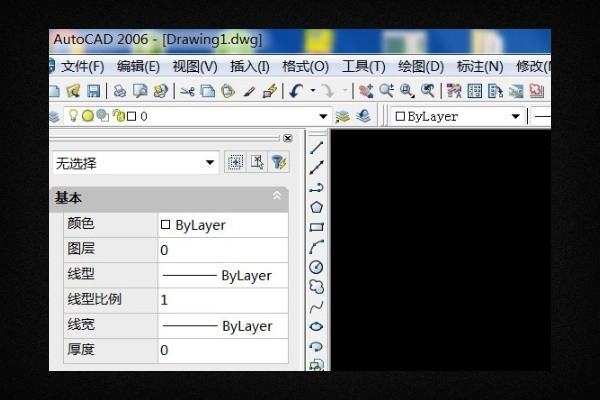
Task: Select the Circle tool
Action: [x=316, y=267]
